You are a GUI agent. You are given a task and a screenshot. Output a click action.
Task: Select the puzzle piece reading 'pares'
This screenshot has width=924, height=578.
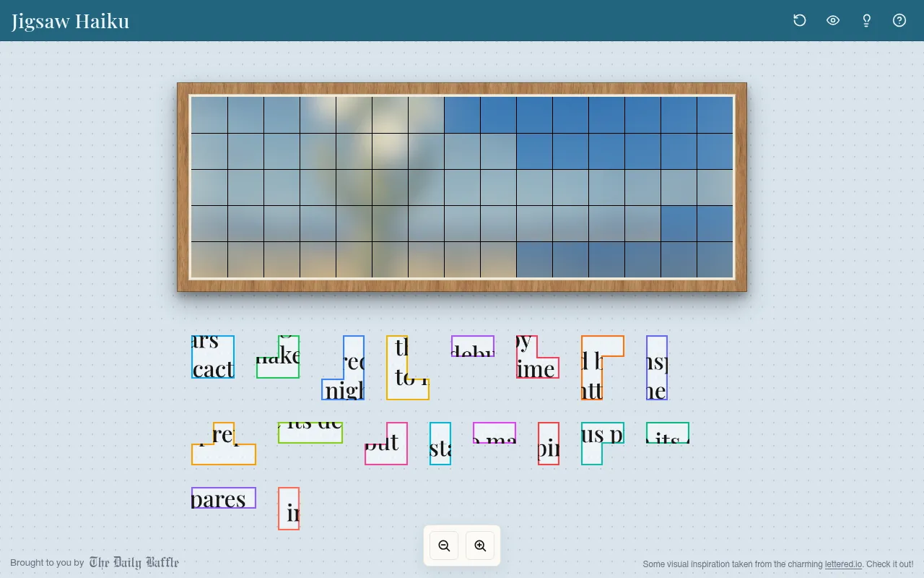click(224, 498)
